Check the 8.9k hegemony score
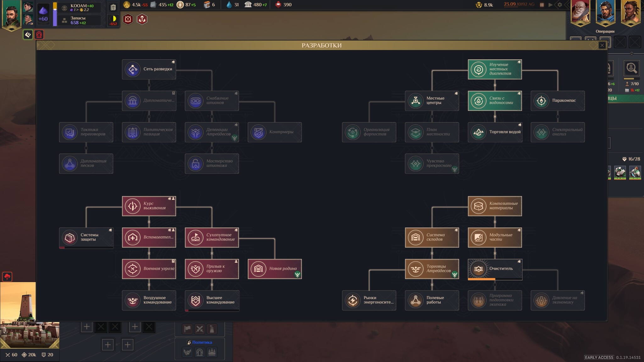 point(484,5)
